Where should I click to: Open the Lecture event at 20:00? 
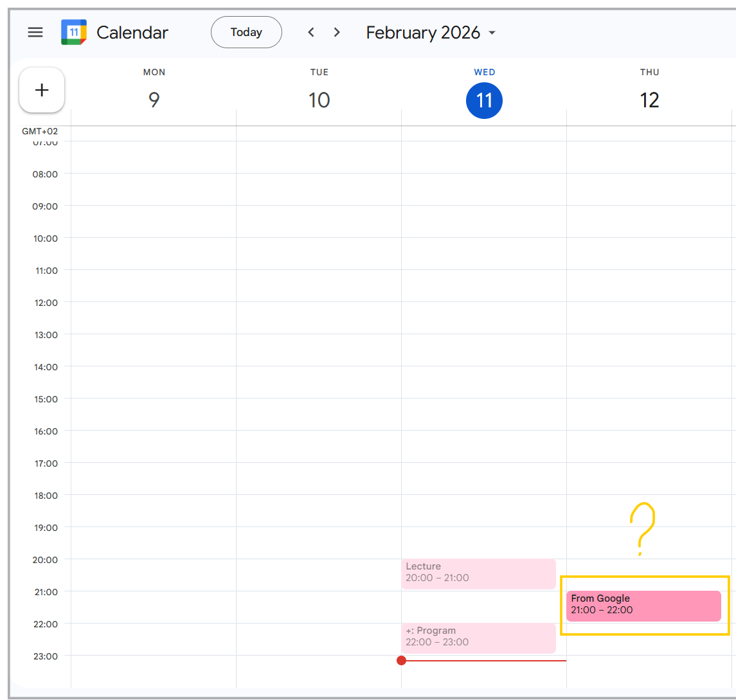point(478,573)
